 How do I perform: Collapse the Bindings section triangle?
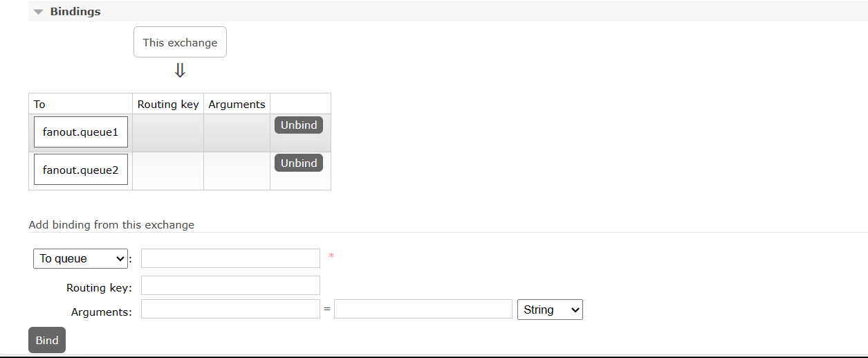click(38, 12)
